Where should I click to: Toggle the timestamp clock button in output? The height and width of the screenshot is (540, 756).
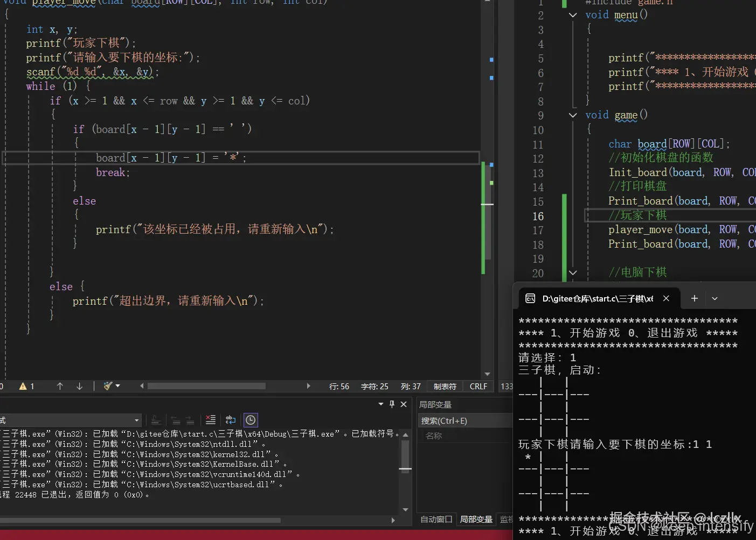251,420
